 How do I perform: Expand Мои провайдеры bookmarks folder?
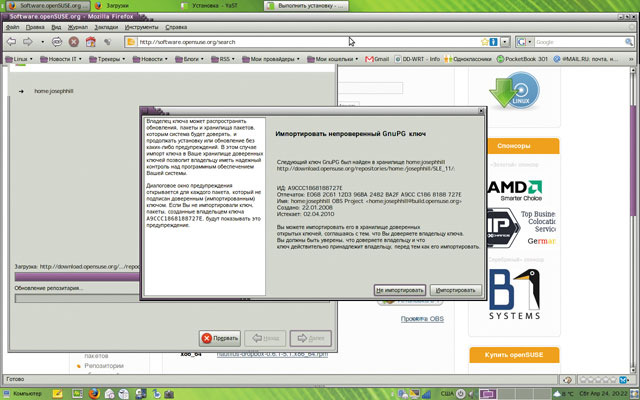point(271,59)
